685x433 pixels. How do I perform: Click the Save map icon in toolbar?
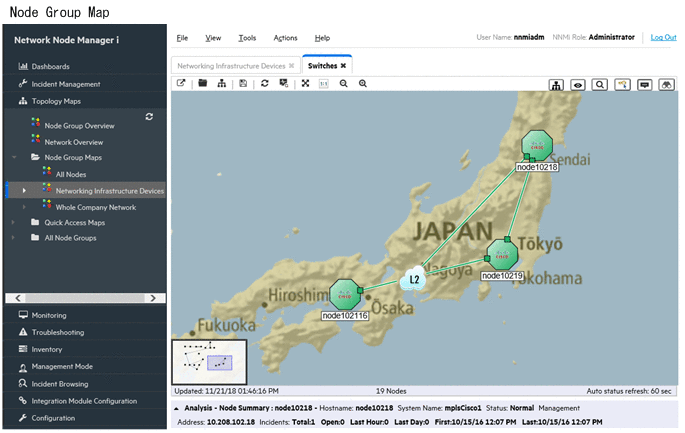pyautogui.click(x=243, y=84)
